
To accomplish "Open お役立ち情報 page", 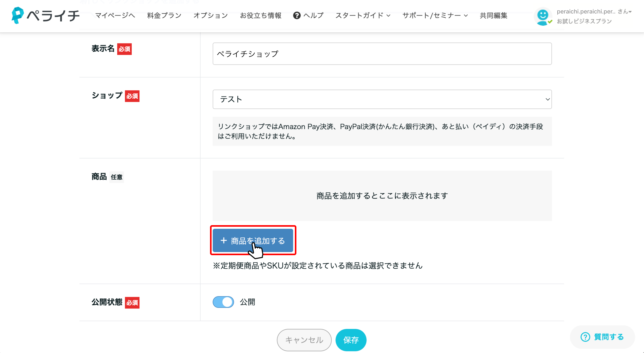I will click(261, 16).
